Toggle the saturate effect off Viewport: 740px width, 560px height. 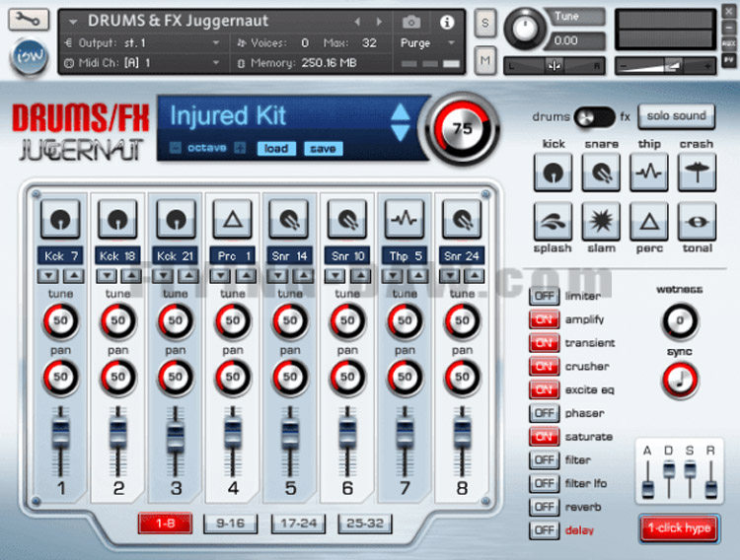click(544, 437)
